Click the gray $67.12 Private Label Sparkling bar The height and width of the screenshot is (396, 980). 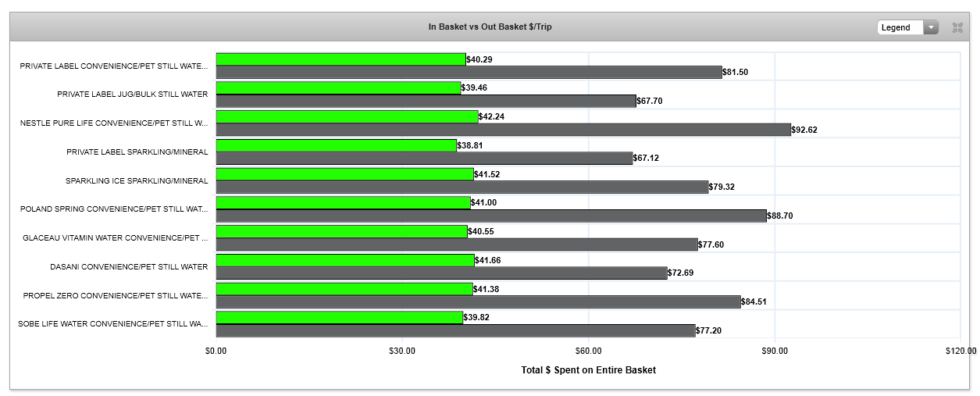pos(424,159)
